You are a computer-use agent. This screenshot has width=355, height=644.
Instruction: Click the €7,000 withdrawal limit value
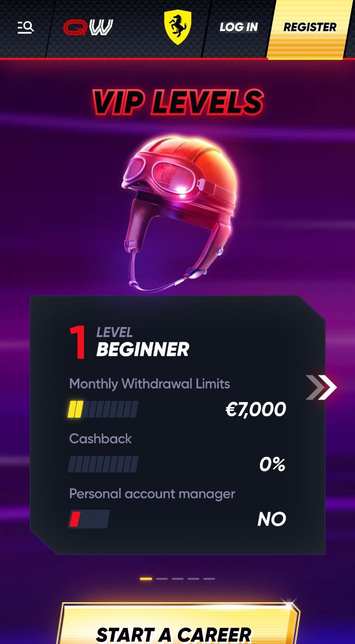(x=256, y=410)
